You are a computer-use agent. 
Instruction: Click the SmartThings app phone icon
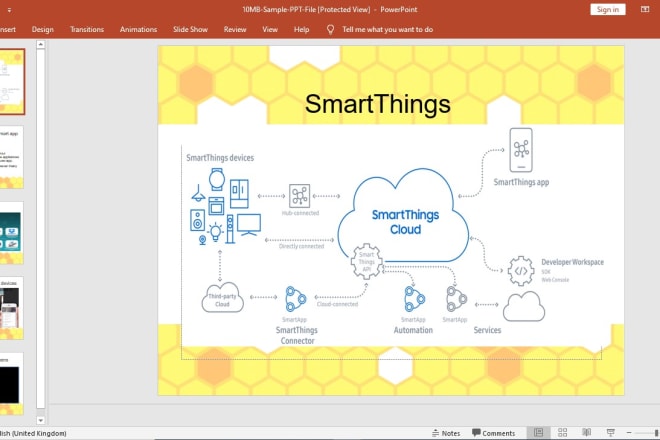(521, 150)
